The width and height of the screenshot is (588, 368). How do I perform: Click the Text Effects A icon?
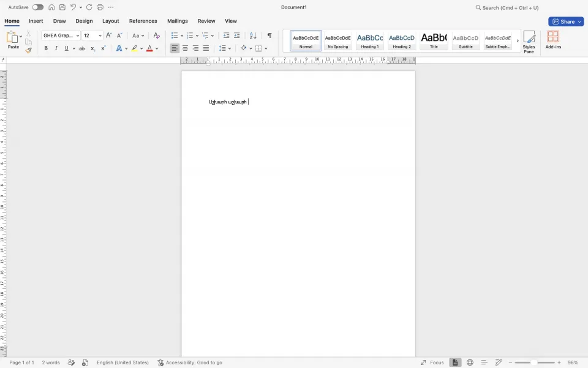(x=119, y=48)
